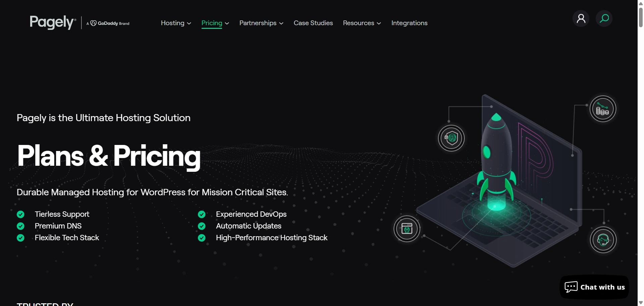Open the GoDaddy Brand logo link

tap(108, 23)
